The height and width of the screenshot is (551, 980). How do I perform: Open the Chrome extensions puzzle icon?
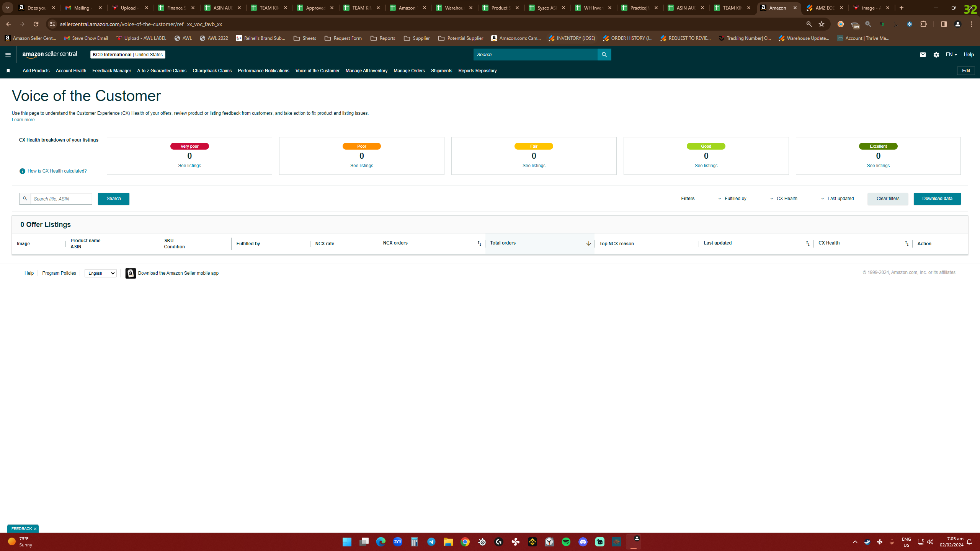(x=924, y=24)
